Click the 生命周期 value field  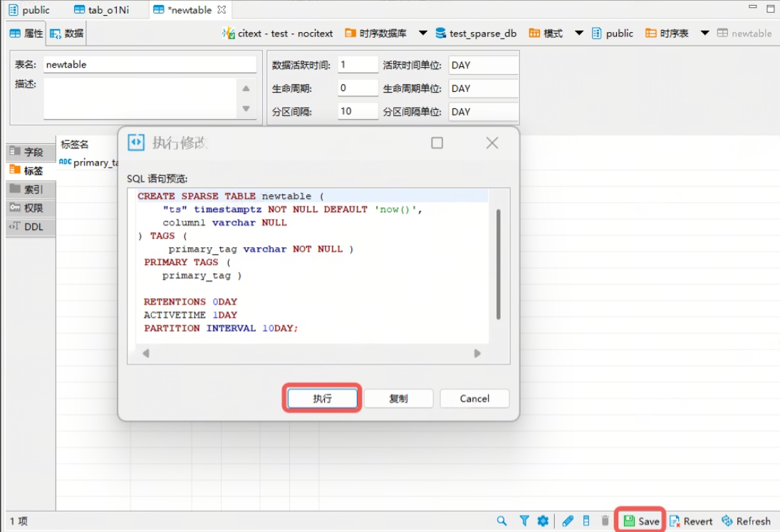tap(358, 88)
